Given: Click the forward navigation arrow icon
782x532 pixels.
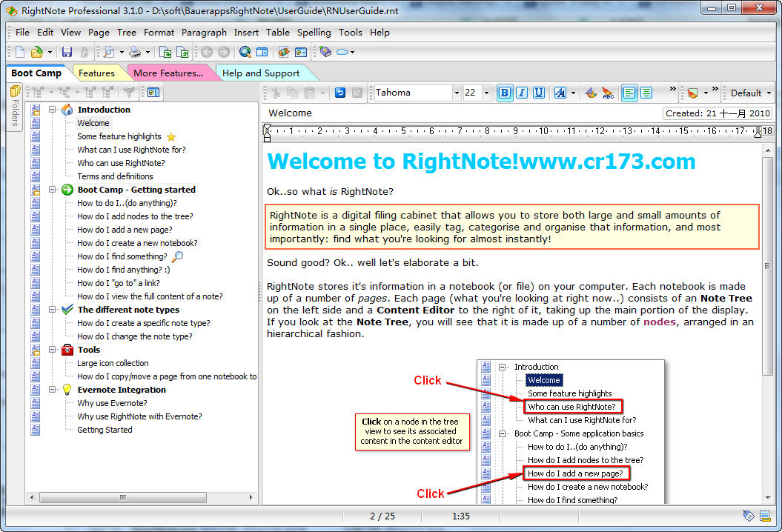Looking at the screenshot, I should click(x=224, y=52).
